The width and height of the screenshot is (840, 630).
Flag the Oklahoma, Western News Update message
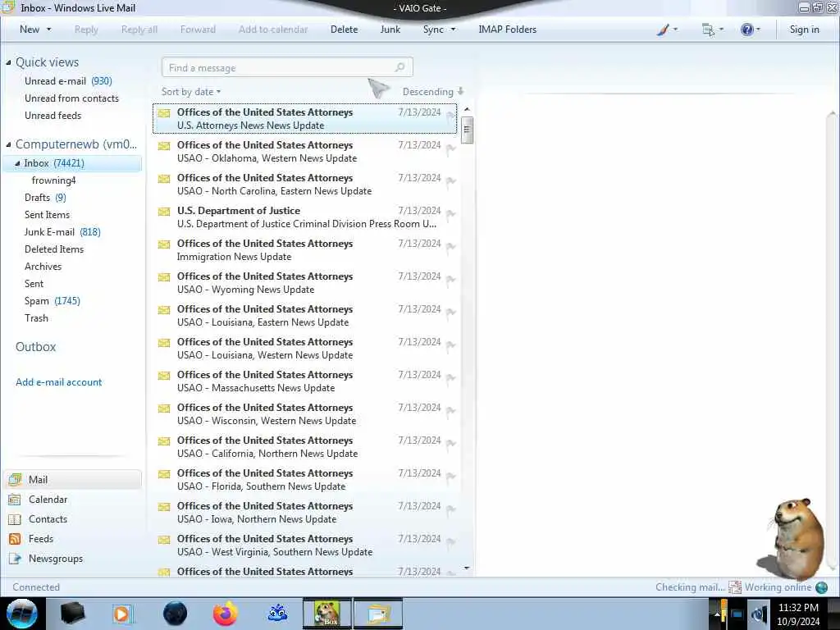(x=450, y=149)
